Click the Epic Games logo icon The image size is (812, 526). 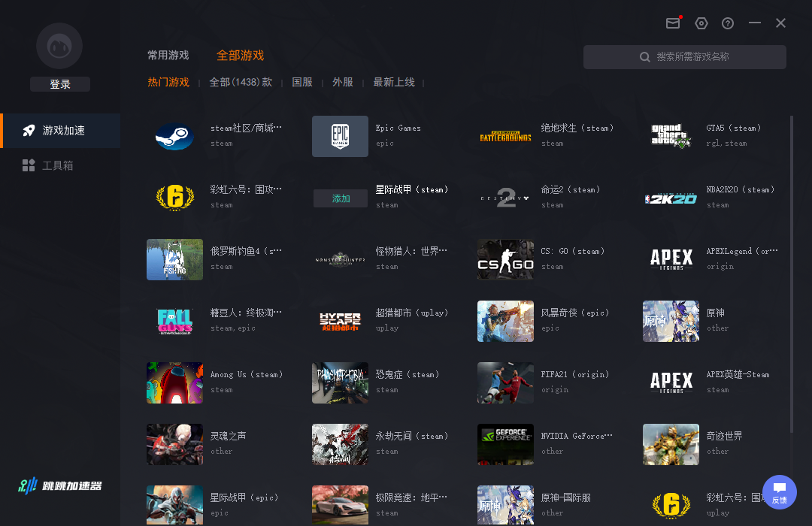(x=341, y=136)
